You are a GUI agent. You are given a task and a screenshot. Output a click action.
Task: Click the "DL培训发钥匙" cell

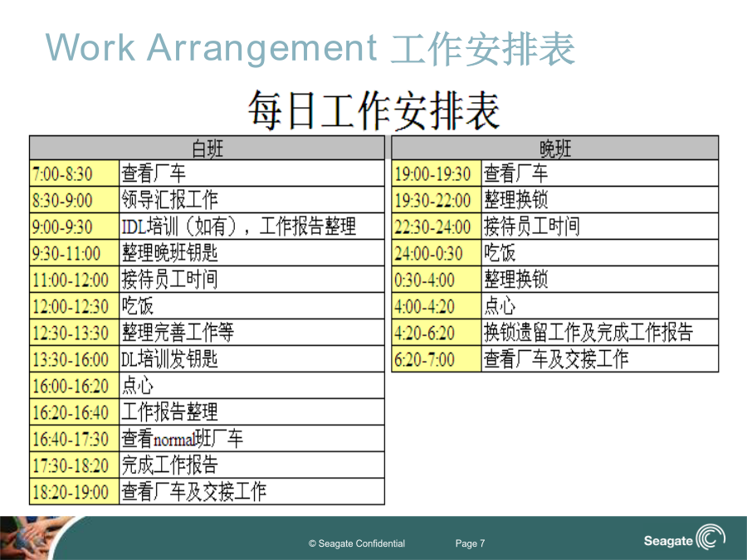(x=251, y=359)
